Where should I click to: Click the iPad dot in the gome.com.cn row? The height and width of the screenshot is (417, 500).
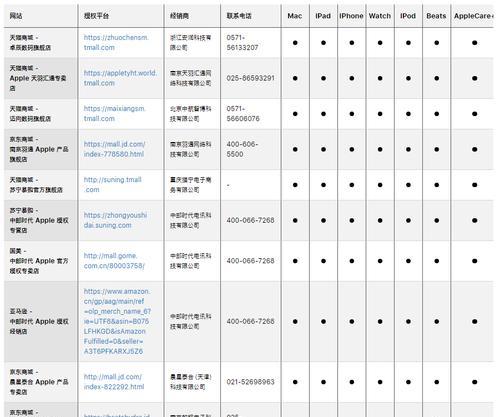pos(323,261)
